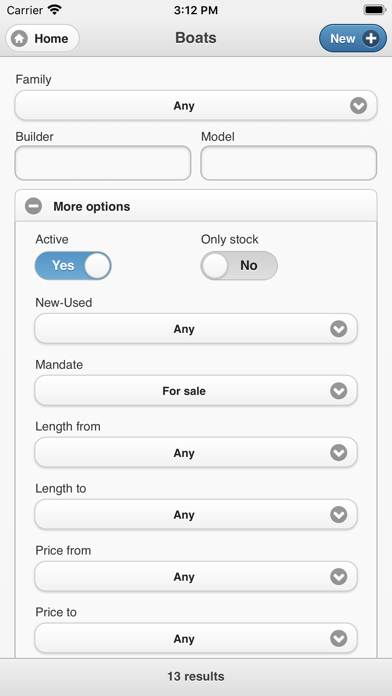Click the New-Used dropdown arrow icon
392x696 pixels.
coord(339,329)
